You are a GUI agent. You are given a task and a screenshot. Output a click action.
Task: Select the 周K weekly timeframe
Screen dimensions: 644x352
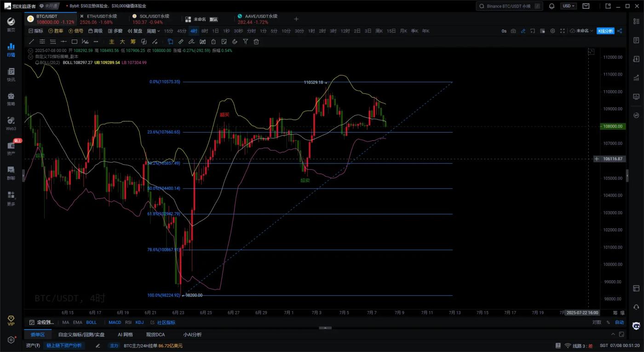click(x=379, y=31)
